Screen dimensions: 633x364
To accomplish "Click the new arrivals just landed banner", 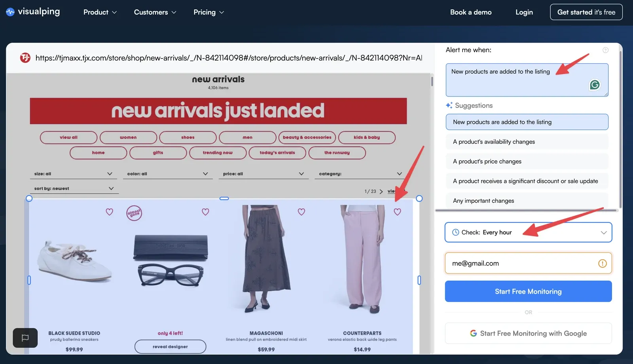I will [x=218, y=111].
